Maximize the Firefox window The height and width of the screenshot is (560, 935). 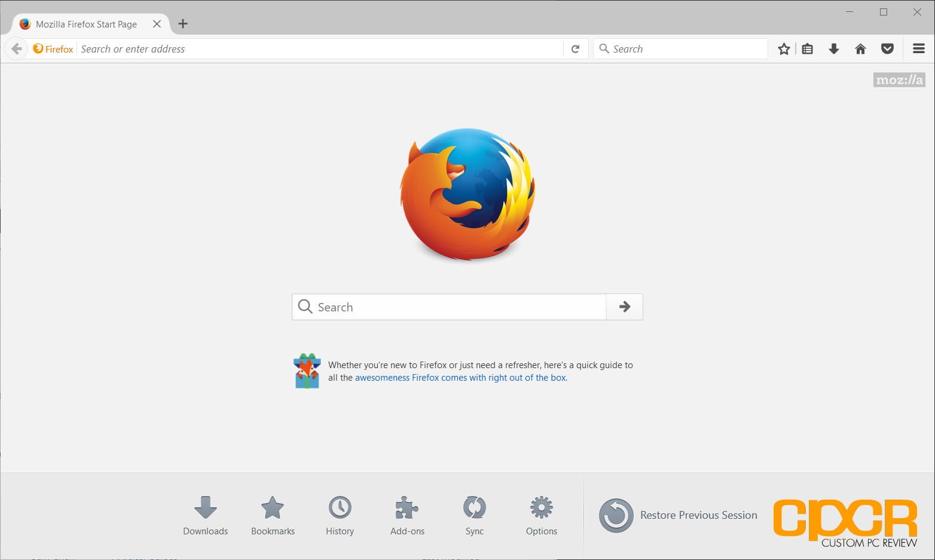pyautogui.click(x=884, y=12)
